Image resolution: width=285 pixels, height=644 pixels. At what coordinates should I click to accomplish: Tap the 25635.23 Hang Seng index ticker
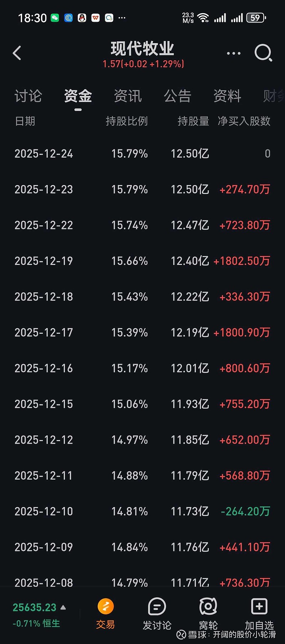click(35, 607)
